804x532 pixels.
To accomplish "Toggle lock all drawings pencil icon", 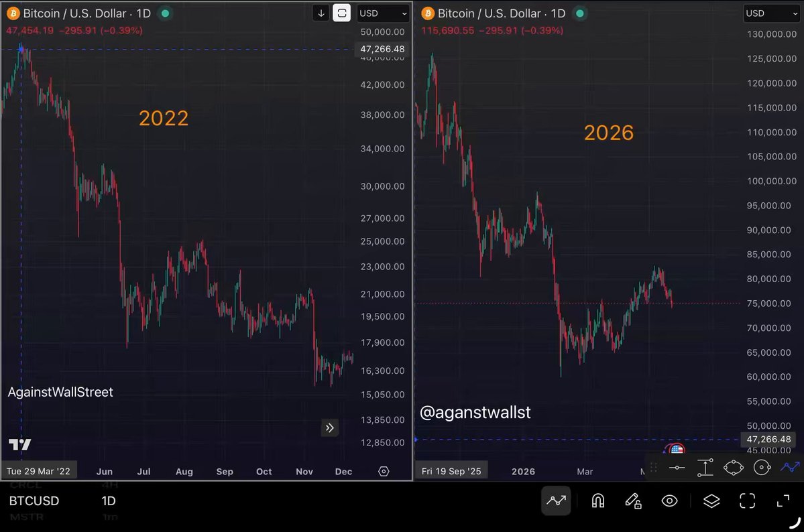I will 633,501.
